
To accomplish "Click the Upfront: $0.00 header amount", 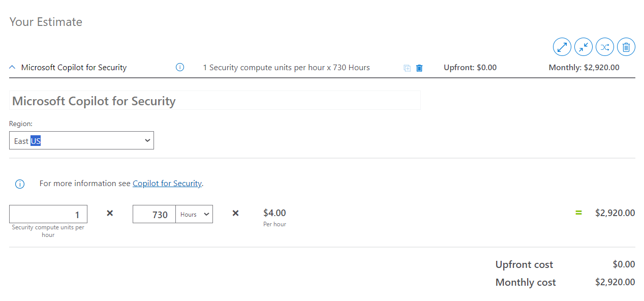I will click(x=470, y=68).
